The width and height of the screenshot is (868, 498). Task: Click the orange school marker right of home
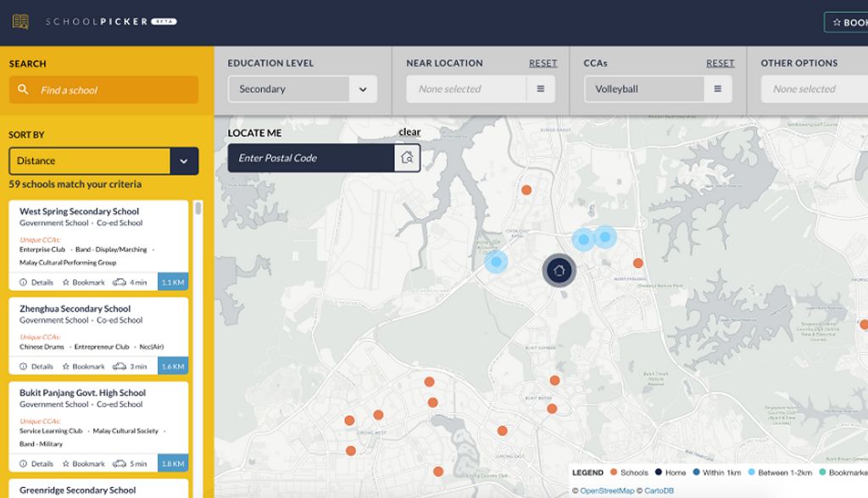point(638,263)
